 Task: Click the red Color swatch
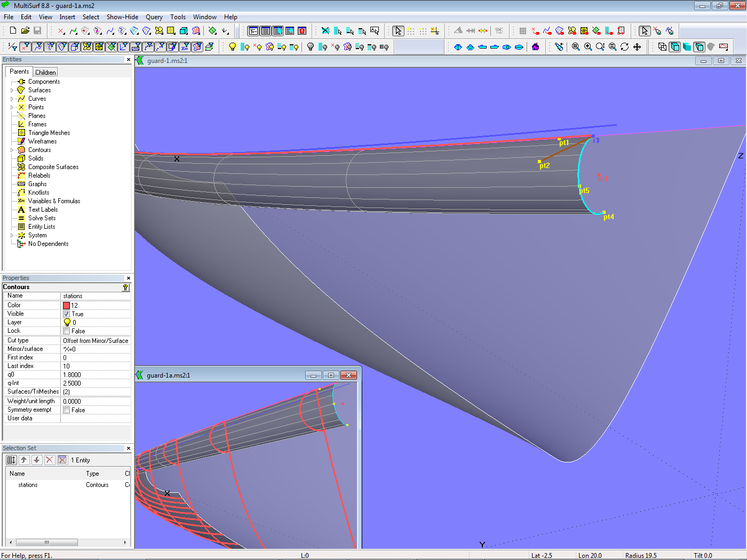pyautogui.click(x=67, y=306)
